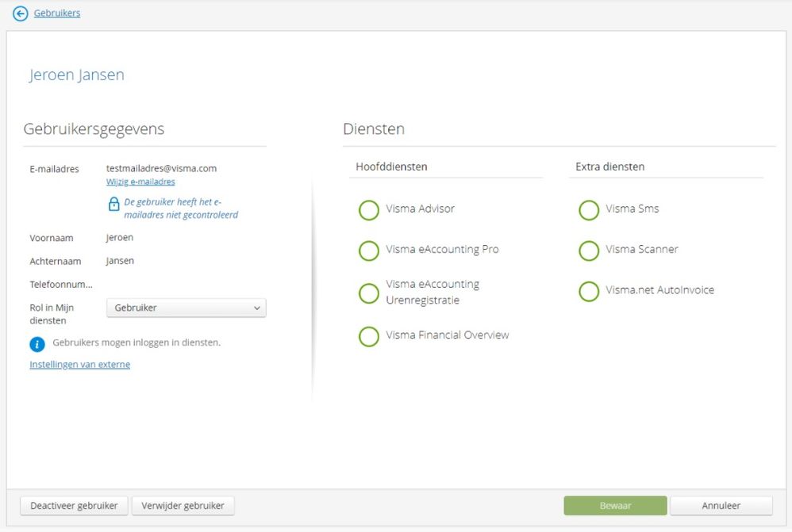
Task: Open Instellingen van externe link
Action: coord(80,365)
